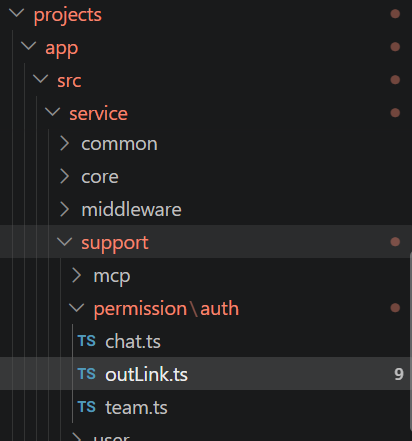The width and height of the screenshot is (412, 441).
Task: Collapse the app folder
Action: point(29,46)
